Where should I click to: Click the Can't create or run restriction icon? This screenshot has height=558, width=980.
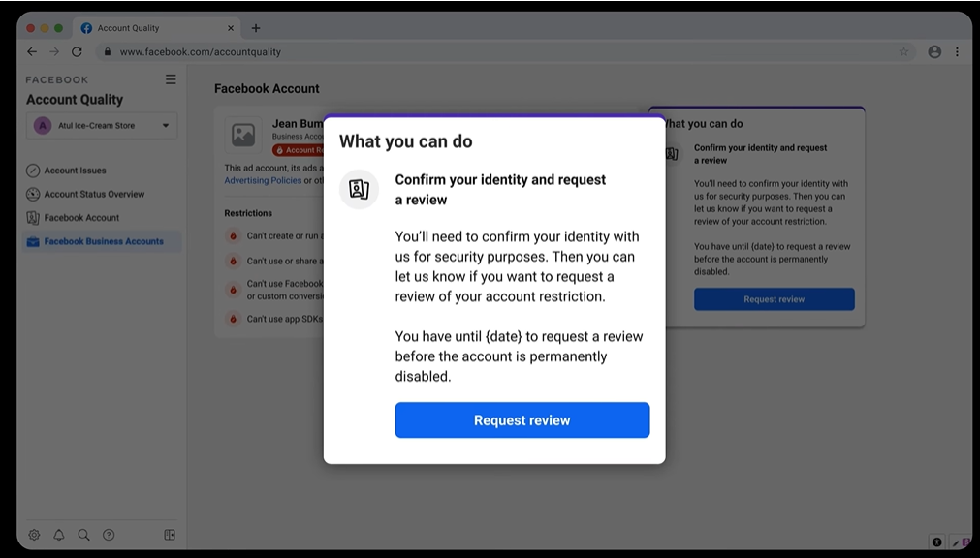coord(233,235)
